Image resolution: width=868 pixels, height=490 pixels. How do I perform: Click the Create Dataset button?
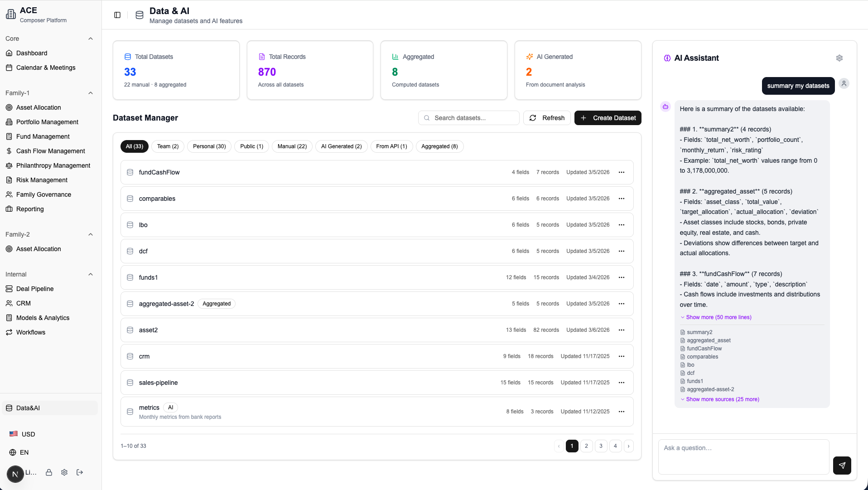(x=608, y=118)
